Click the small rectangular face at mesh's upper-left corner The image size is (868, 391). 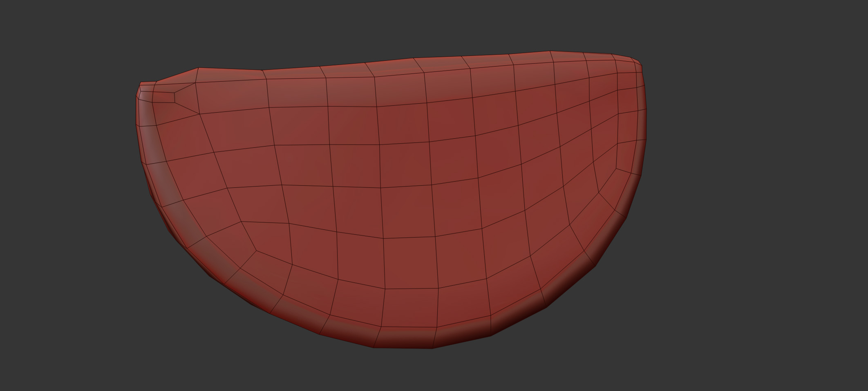(163, 97)
